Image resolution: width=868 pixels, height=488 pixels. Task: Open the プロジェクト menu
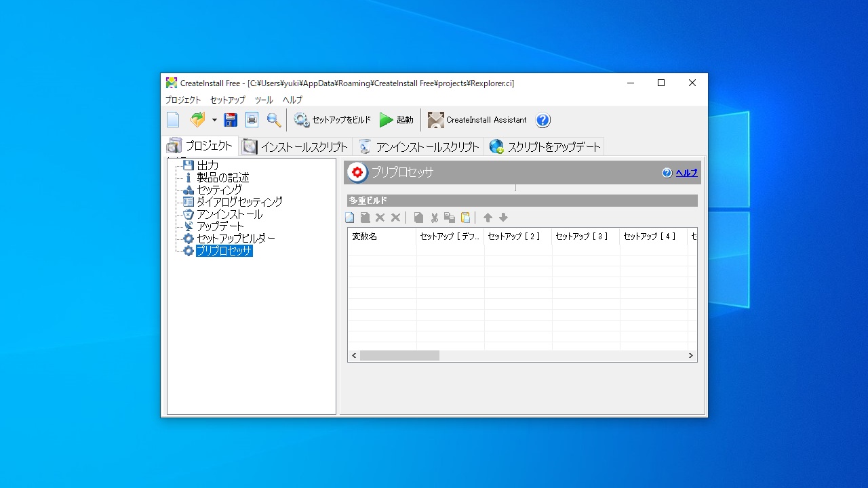[x=183, y=100]
